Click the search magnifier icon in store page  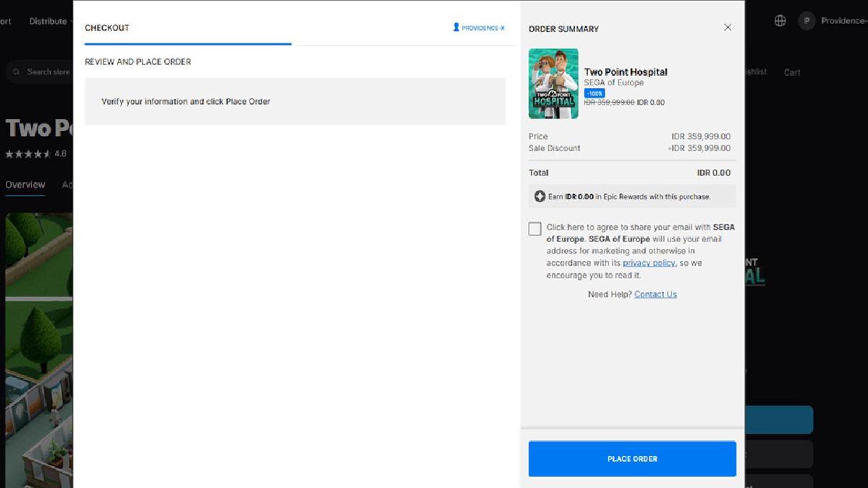coord(17,72)
